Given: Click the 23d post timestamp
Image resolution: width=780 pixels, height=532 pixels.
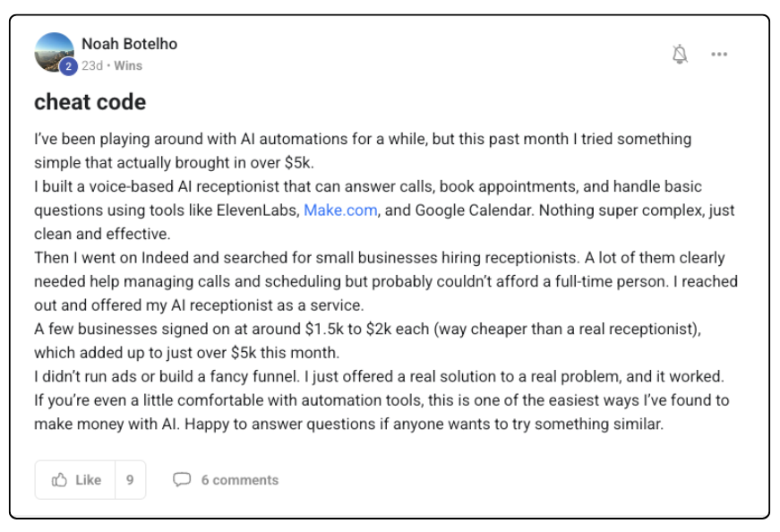Looking at the screenshot, I should pos(91,65).
